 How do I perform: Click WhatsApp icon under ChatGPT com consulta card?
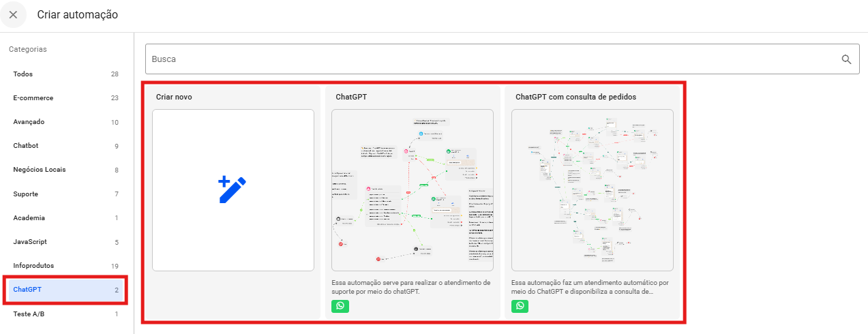pyautogui.click(x=520, y=306)
